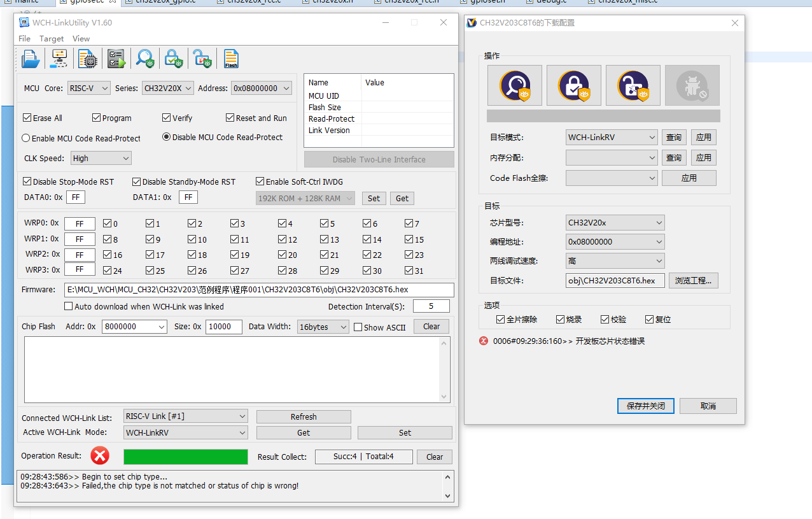Click the open file folder toolbar icon
The width and height of the screenshot is (812, 519).
(31, 59)
